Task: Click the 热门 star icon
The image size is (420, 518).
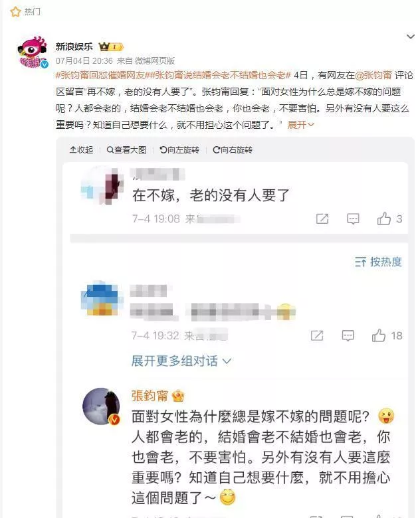Action: tap(15, 12)
